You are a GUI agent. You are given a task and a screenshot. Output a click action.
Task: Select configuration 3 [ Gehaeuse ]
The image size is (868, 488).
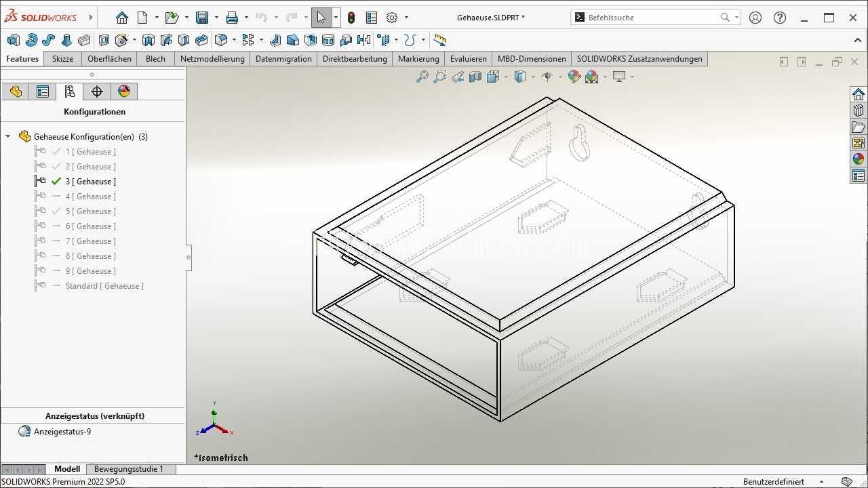pyautogui.click(x=91, y=182)
